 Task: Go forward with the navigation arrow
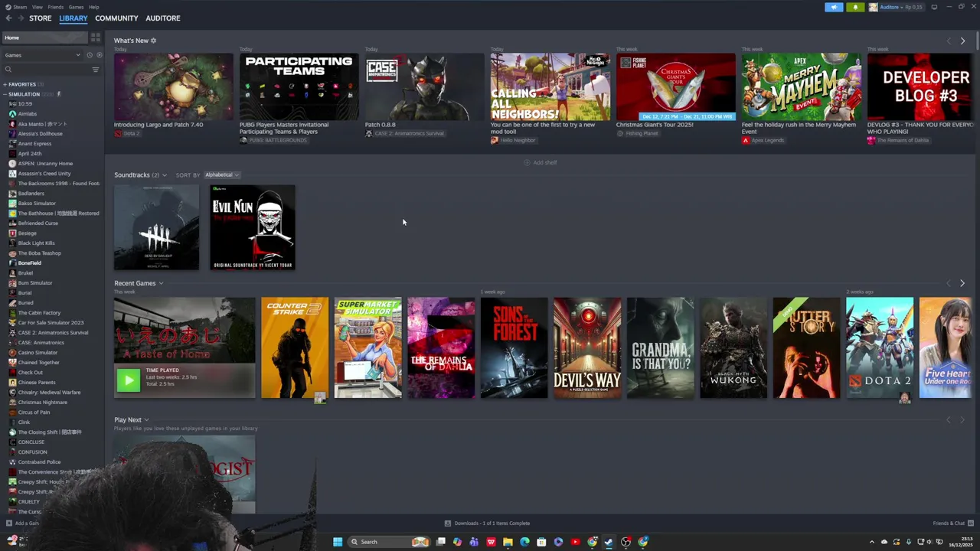point(21,18)
